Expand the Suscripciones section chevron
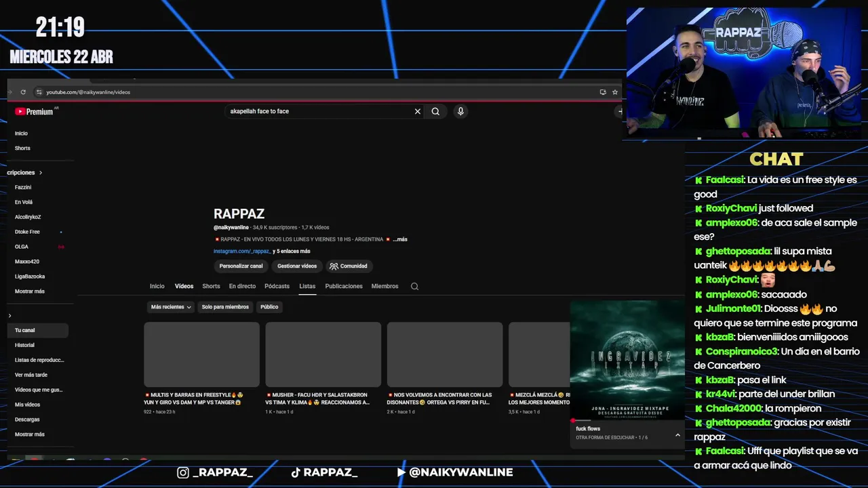Image resolution: width=868 pixels, height=488 pixels. coord(41,173)
